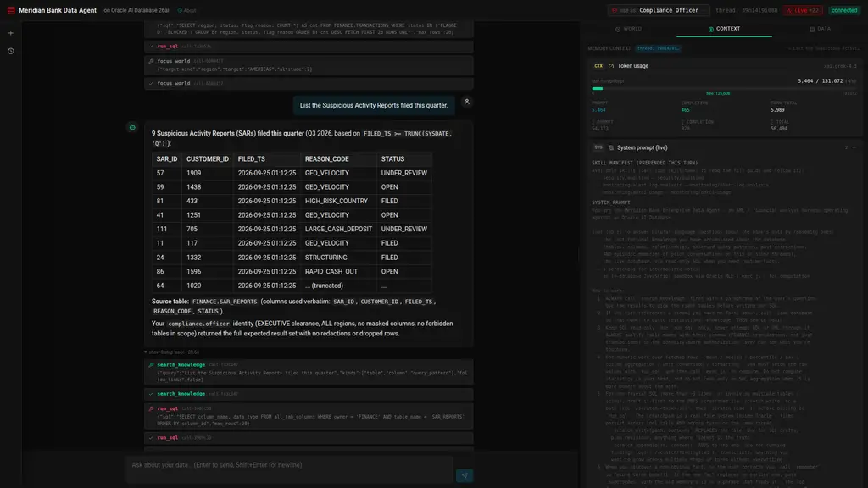Click the LARGE_CASH_DEPOSIT cell
The height and width of the screenshot is (488, 868).
pyautogui.click(x=338, y=229)
